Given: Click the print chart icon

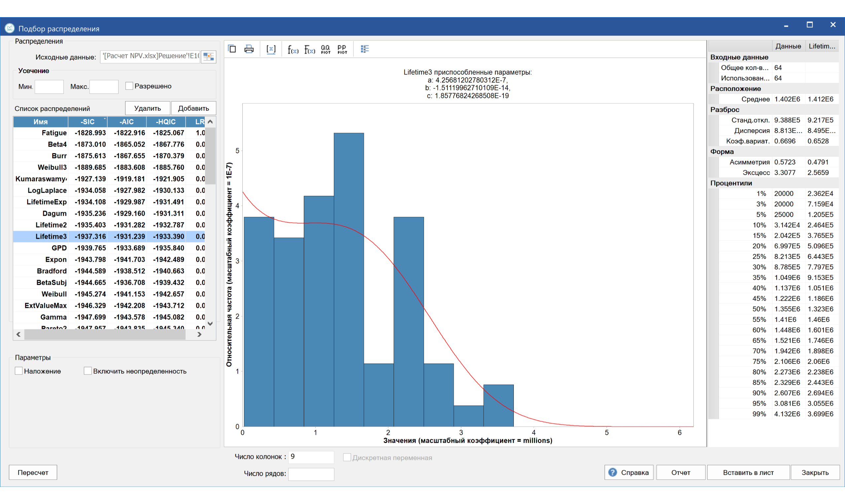Looking at the screenshot, I should point(249,49).
